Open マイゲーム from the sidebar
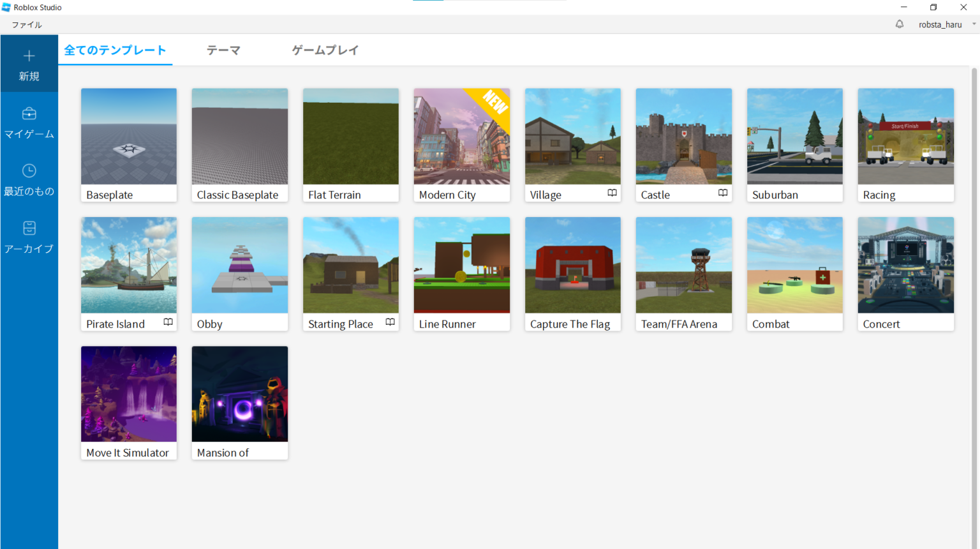Viewport: 980px width, 549px height. click(29, 121)
